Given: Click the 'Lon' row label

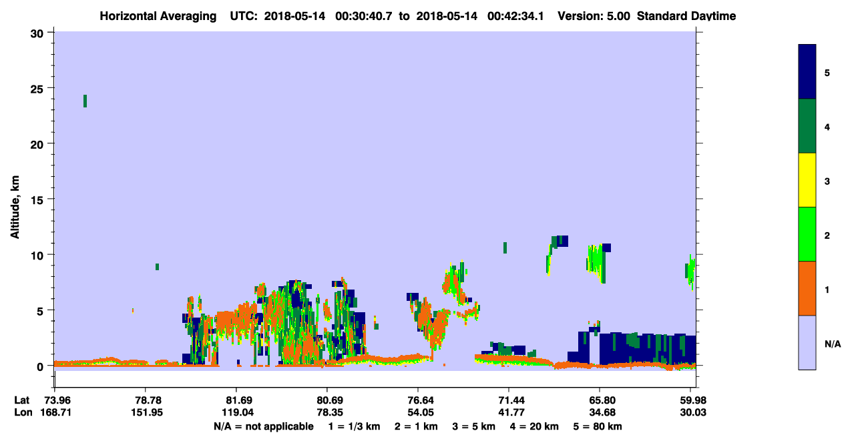Looking at the screenshot, I should click(22, 412).
